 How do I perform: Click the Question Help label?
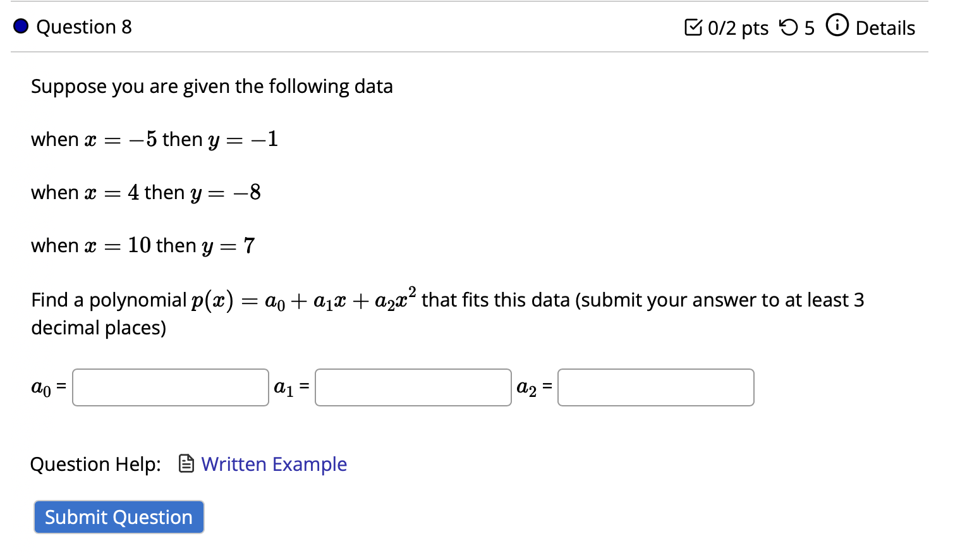[x=95, y=464]
